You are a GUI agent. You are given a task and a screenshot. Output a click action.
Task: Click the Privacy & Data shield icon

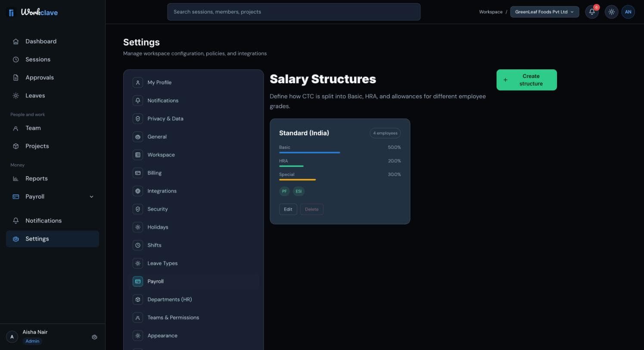click(x=138, y=119)
